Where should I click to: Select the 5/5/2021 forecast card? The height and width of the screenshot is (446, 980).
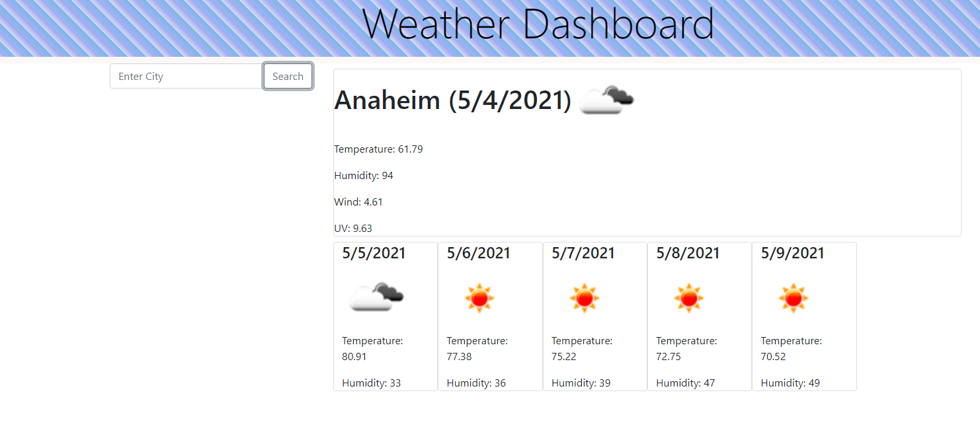point(386,316)
